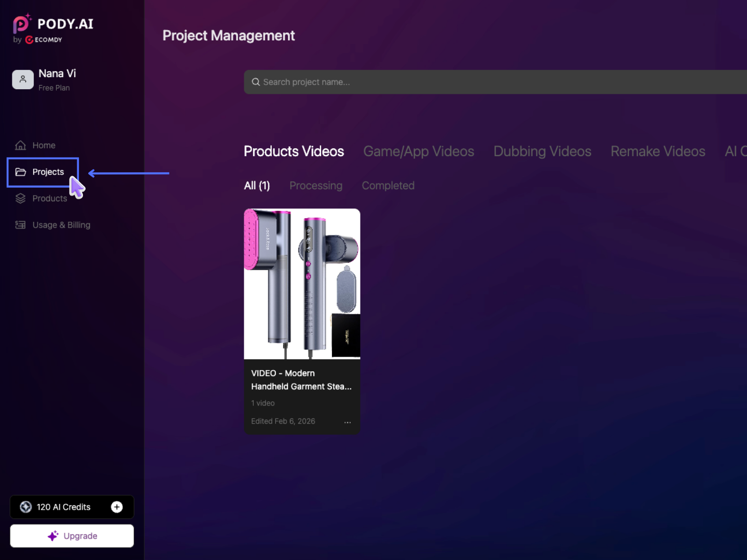Click the plus icon to add AI credits
Viewport: 747px width, 560px height.
(117, 507)
